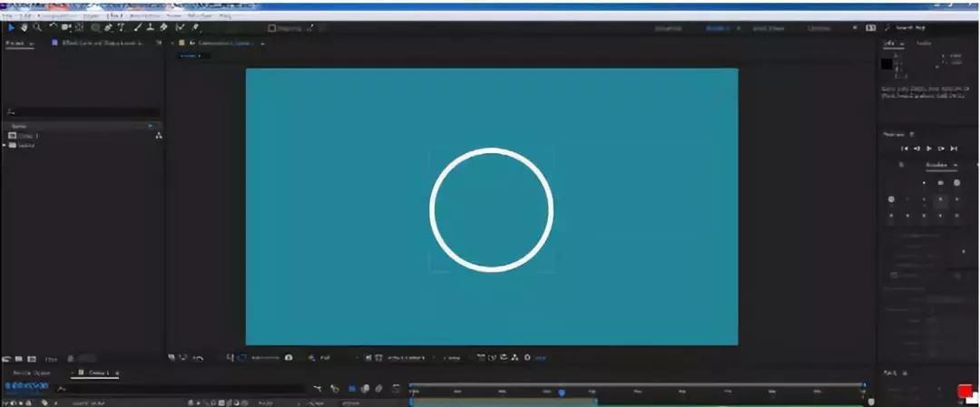
Task: Jump to first frame in Preview panel
Action: coord(904,148)
